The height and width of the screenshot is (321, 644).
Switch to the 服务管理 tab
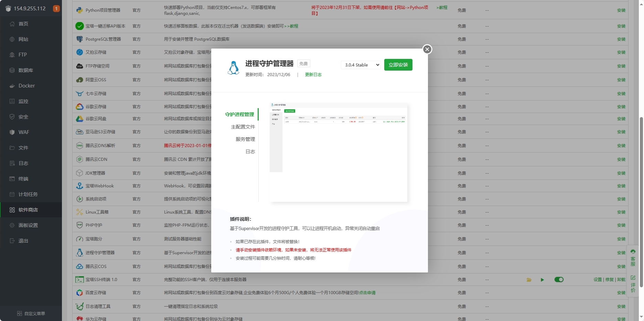pyautogui.click(x=245, y=139)
